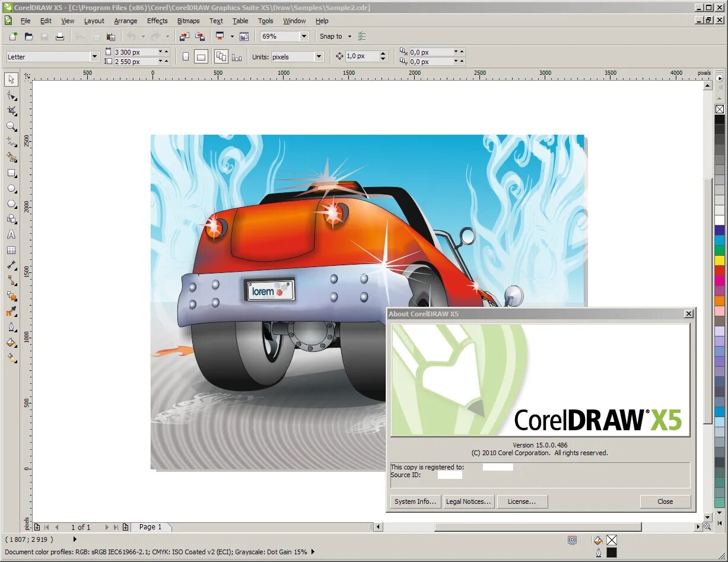Click the Print icon
The height and width of the screenshot is (562, 728).
click(x=60, y=36)
